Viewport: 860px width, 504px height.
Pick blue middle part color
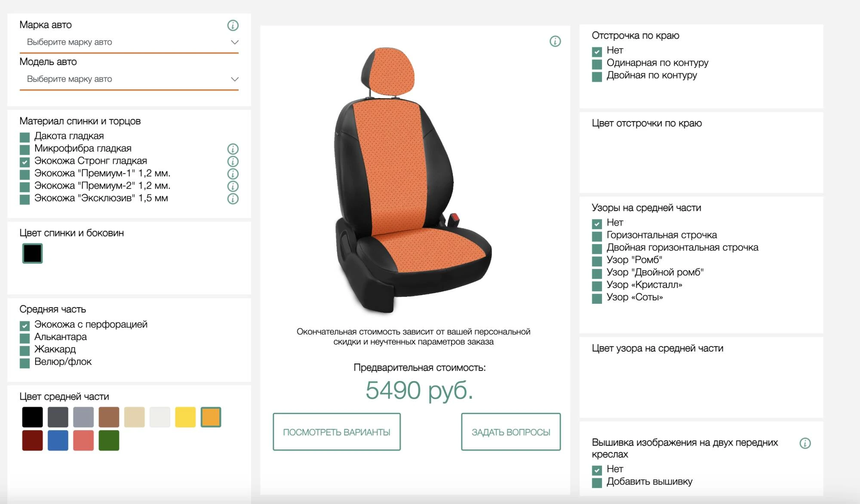[58, 440]
